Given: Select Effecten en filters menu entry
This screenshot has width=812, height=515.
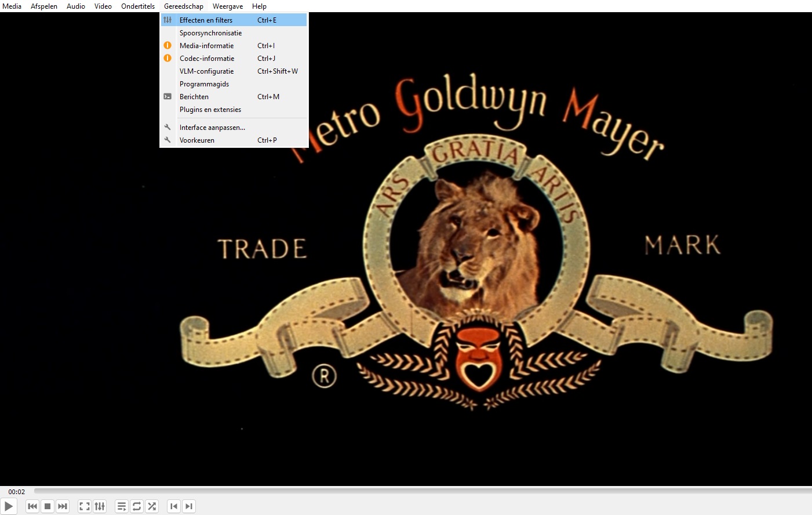Looking at the screenshot, I should click(206, 20).
